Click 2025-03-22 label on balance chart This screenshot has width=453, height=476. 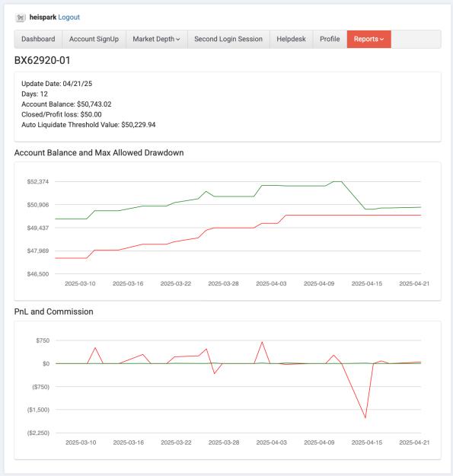coord(176,283)
